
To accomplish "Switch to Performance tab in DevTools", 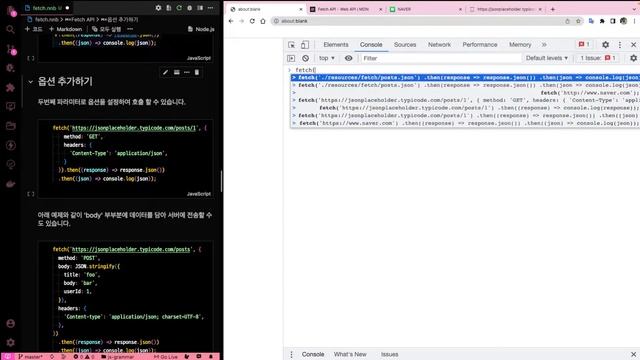I will click(480, 44).
